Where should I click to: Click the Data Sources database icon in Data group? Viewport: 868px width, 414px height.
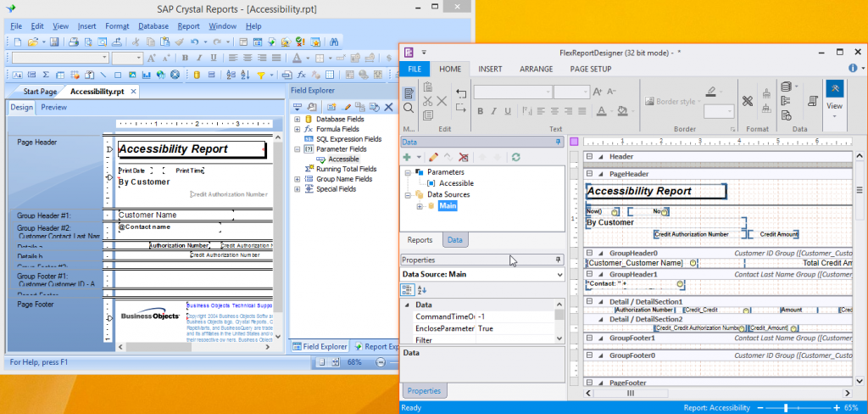coord(786,87)
